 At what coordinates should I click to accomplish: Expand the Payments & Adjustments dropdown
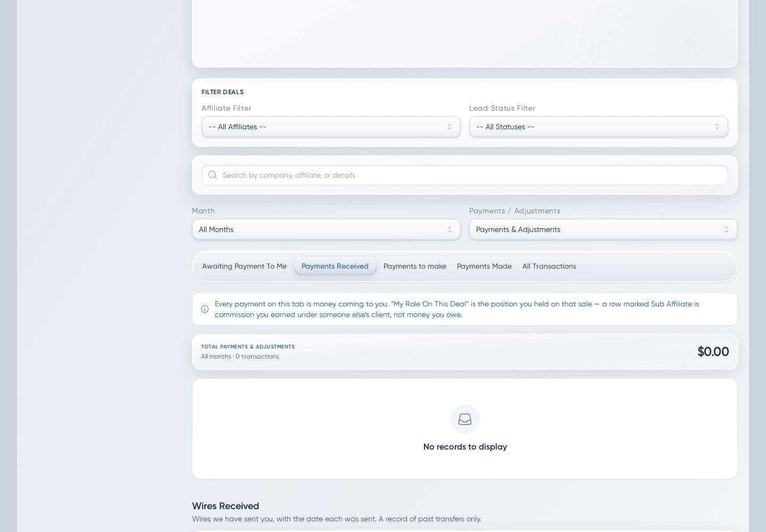click(x=603, y=229)
